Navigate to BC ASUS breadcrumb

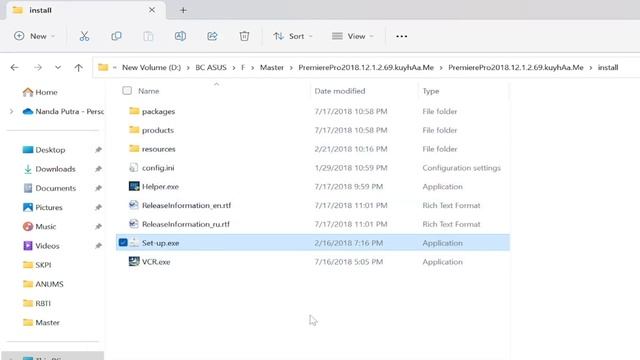point(211,68)
